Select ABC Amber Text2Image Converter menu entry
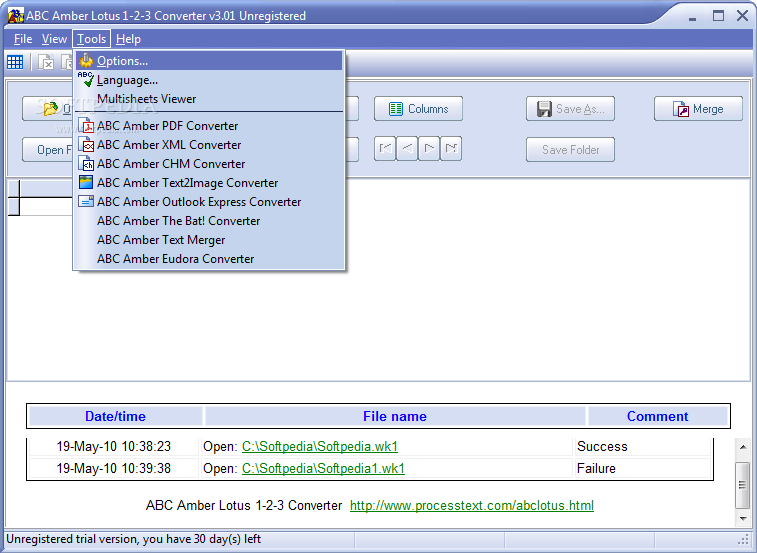The width and height of the screenshot is (757, 553). coord(209,183)
